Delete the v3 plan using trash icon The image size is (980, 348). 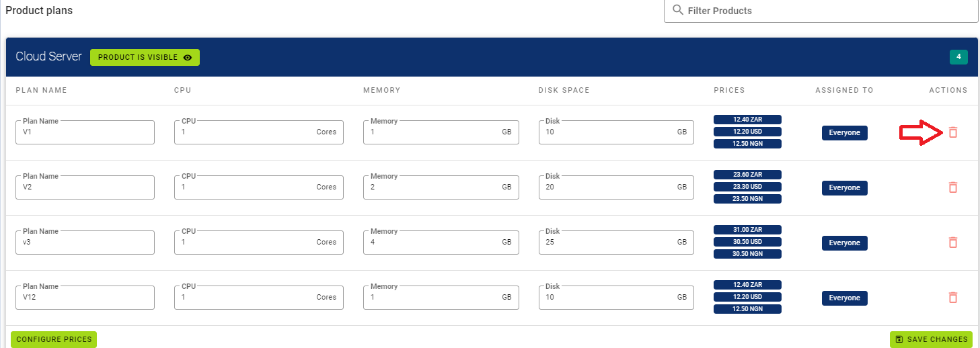(x=952, y=243)
